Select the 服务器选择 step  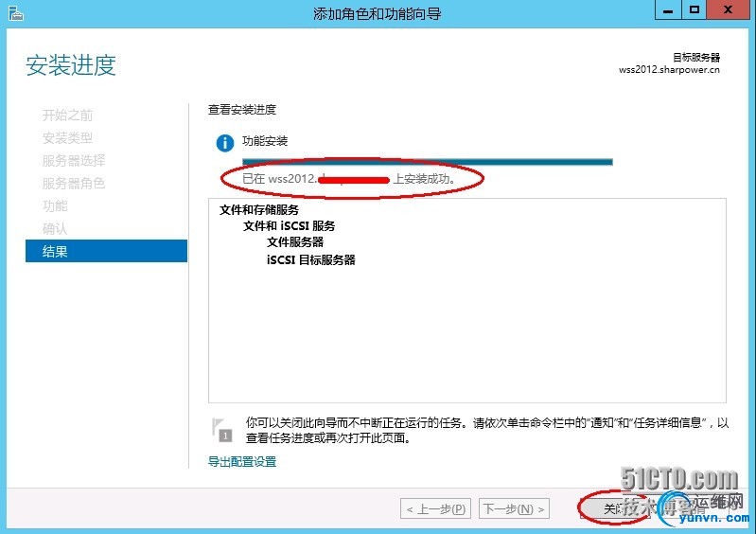tap(74, 161)
